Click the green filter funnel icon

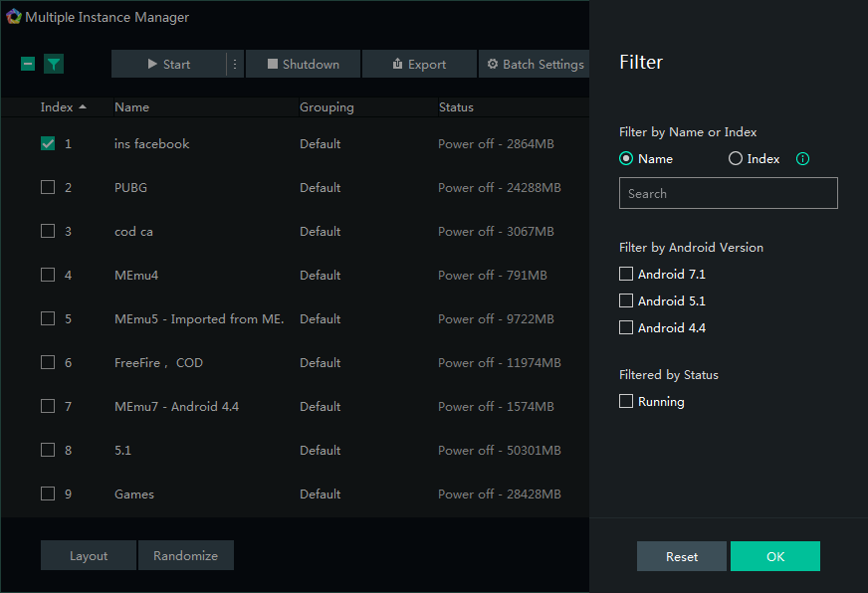pos(54,64)
